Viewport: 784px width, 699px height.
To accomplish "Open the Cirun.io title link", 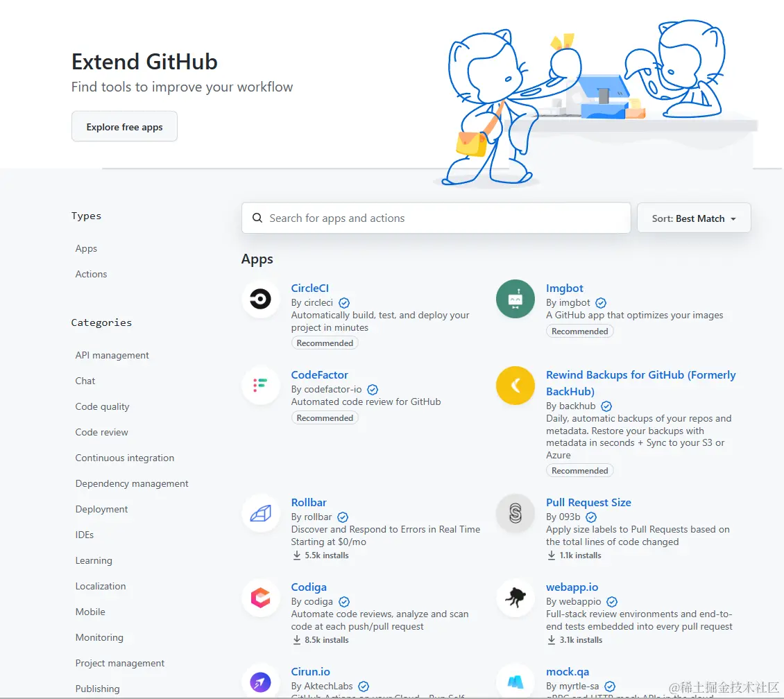I will [x=311, y=671].
